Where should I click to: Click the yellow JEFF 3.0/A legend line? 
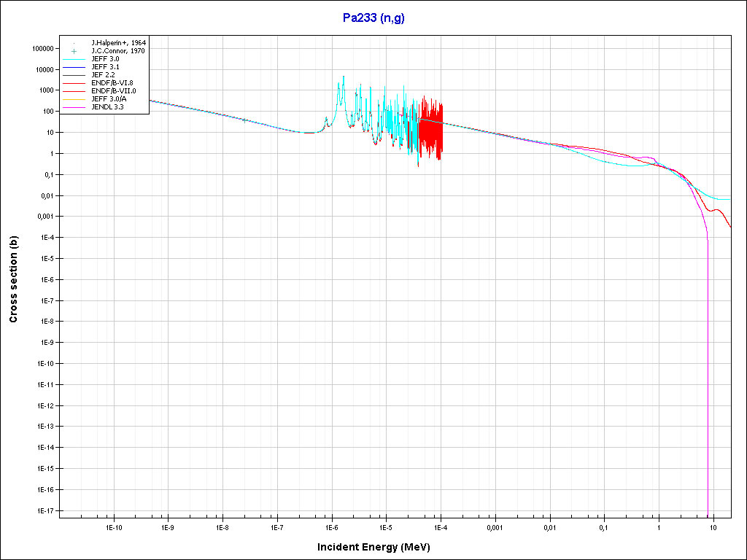coord(74,99)
